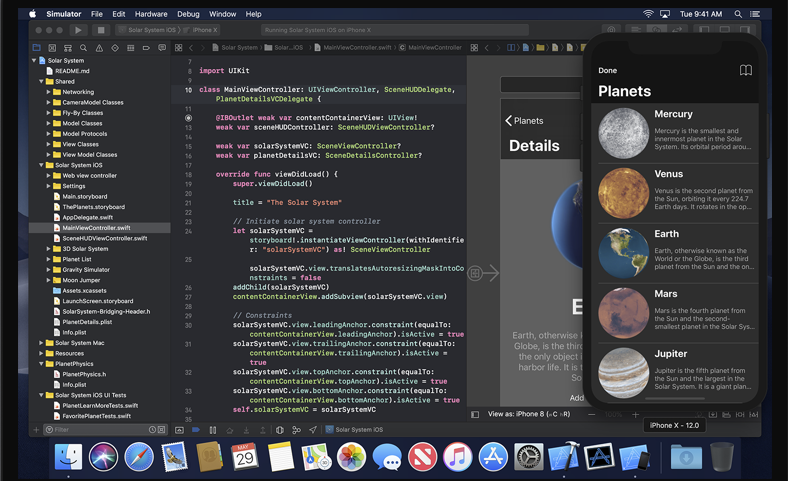This screenshot has width=788, height=481.
Task: Click Spotlight search in the menu bar
Action: pos(738,14)
